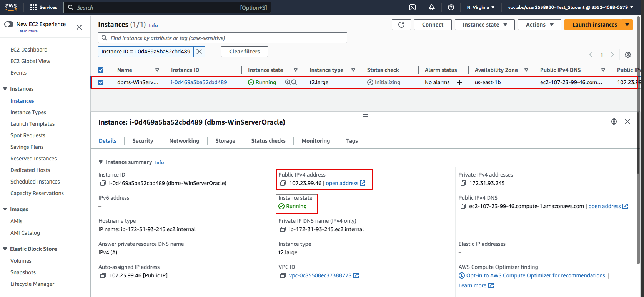Click the Learn more link under New EC2 Experience
Image resolution: width=644 pixels, height=297 pixels.
pyautogui.click(x=28, y=31)
